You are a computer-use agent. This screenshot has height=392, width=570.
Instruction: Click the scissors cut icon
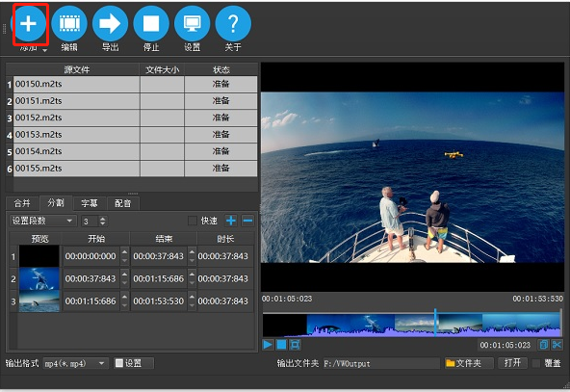click(557, 345)
